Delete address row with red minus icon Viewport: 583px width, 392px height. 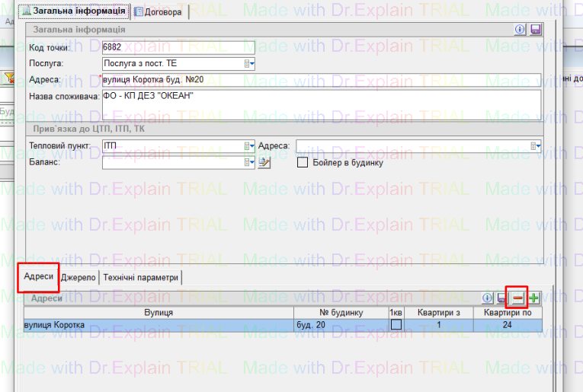517,298
